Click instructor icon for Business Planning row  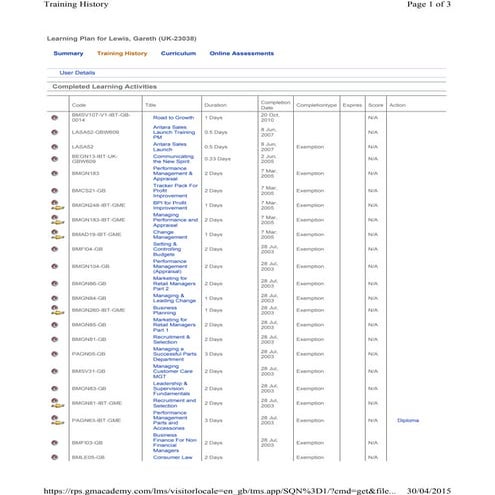pos(57,310)
